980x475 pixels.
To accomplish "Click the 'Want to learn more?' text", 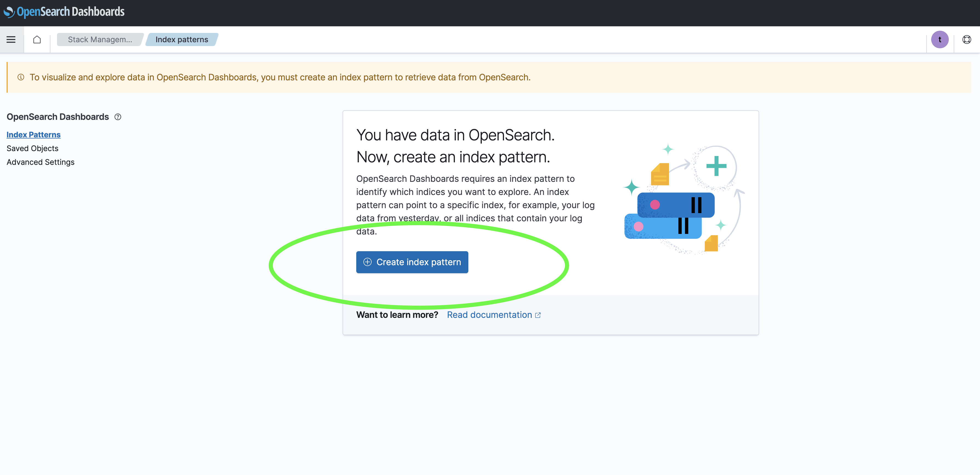I will [397, 315].
